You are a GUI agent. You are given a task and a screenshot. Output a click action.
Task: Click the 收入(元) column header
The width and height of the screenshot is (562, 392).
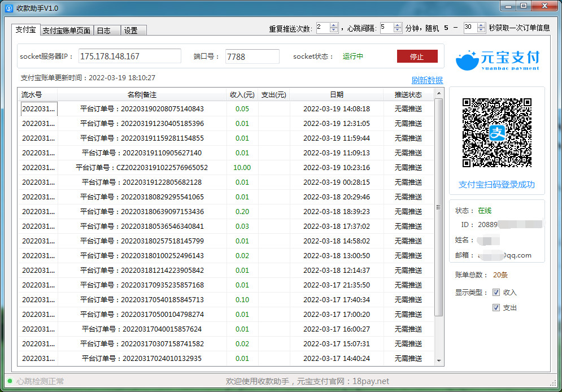242,94
